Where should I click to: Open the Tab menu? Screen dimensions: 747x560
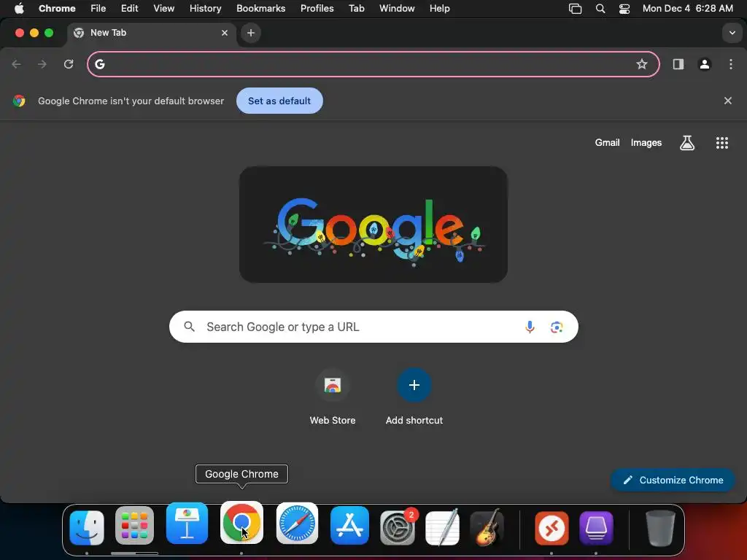point(356,8)
